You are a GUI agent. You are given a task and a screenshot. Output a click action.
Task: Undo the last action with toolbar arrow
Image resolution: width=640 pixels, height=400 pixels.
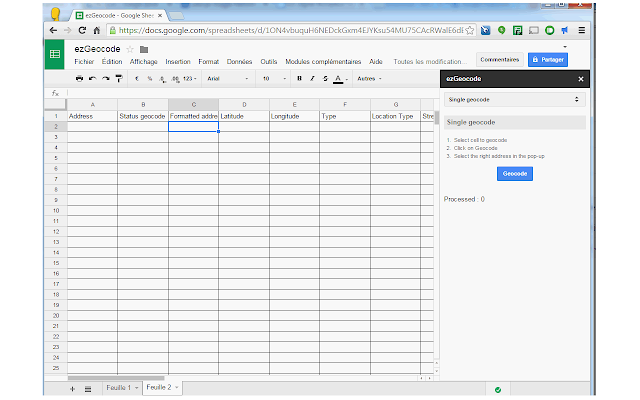pyautogui.click(x=93, y=78)
